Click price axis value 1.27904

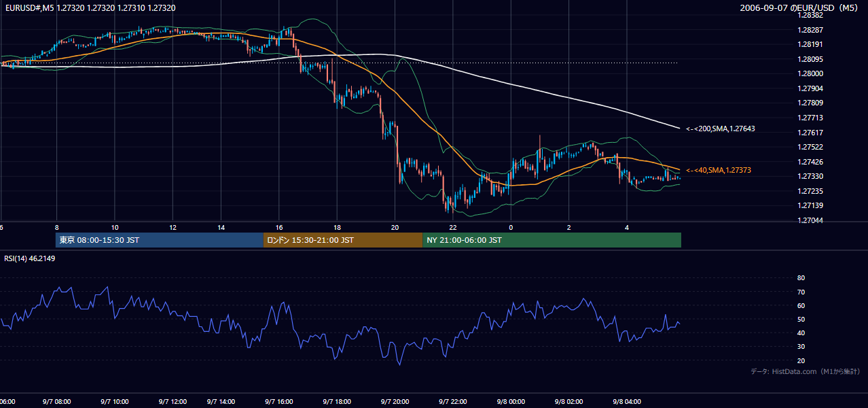pos(810,88)
